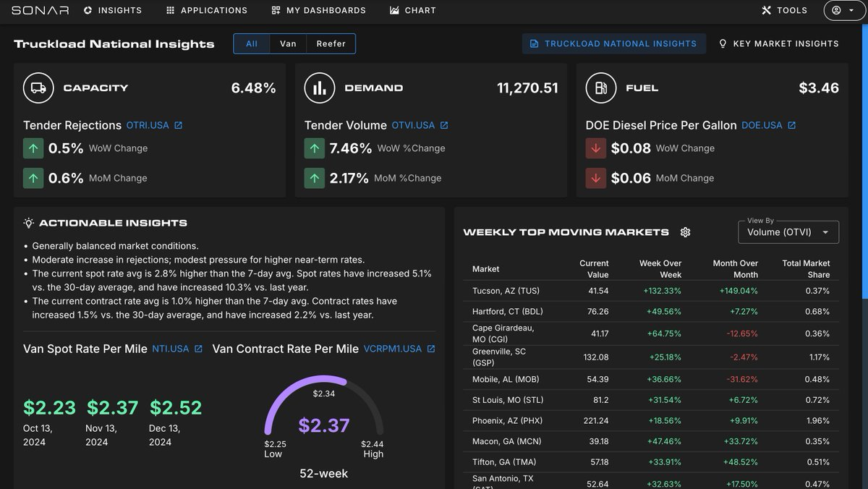Select the Tucson, AZ (TUS) market row
868x489 pixels.
tap(651, 291)
